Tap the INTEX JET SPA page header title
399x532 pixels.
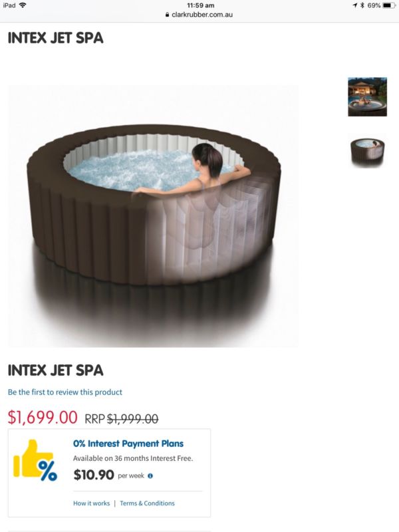point(56,38)
